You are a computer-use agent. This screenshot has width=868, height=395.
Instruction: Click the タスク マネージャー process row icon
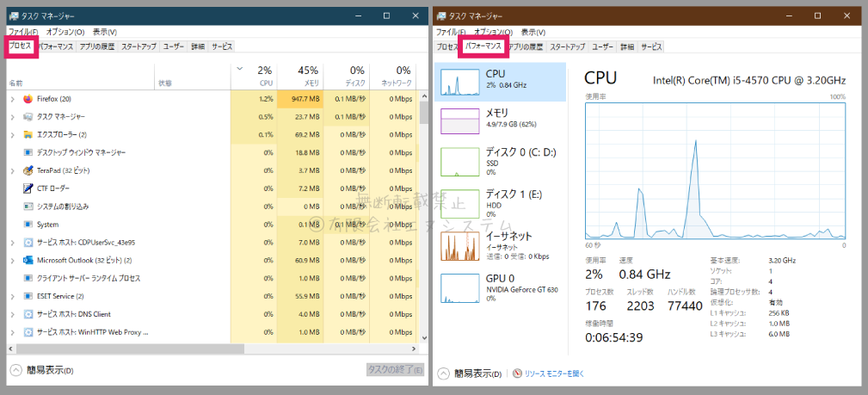pos(28,117)
